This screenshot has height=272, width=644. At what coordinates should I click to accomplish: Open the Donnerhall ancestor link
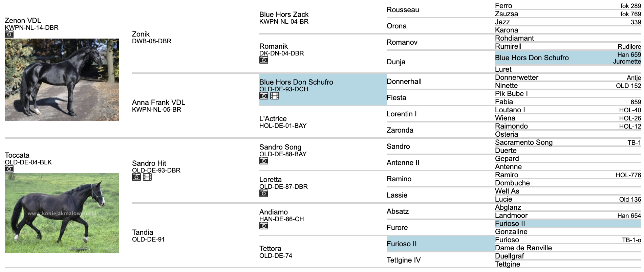pos(404,82)
